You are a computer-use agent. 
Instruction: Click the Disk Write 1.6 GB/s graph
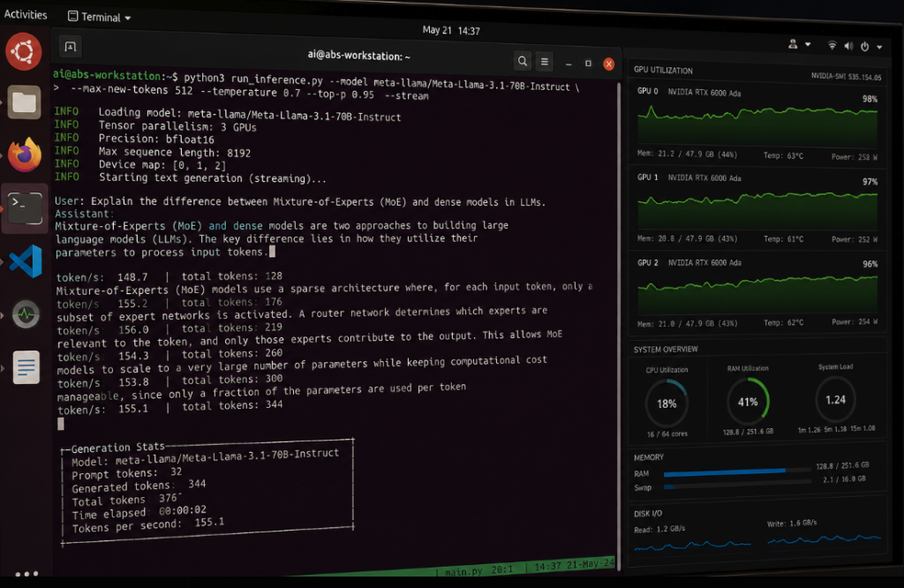pos(824,539)
